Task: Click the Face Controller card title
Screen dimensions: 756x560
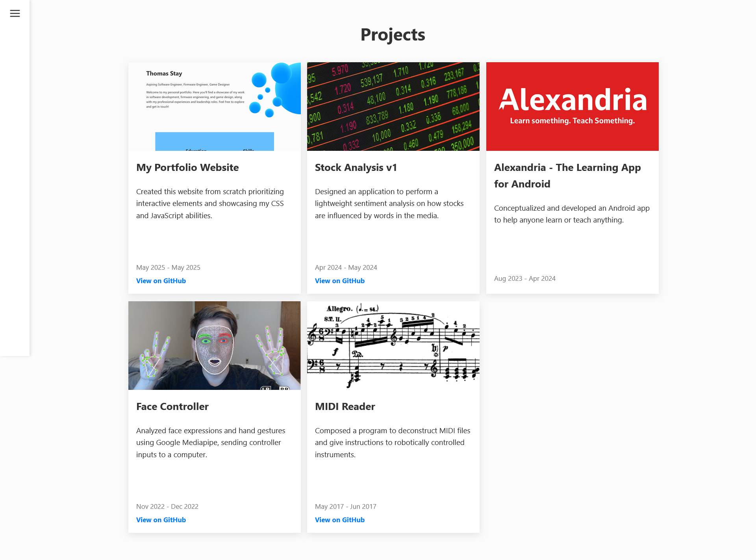Action: [172, 406]
